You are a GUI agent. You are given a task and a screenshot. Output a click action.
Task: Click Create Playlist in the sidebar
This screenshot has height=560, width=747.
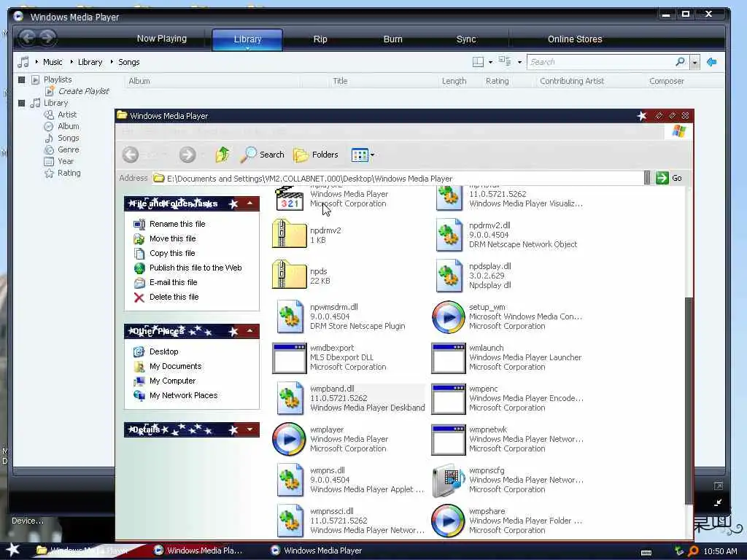(83, 91)
